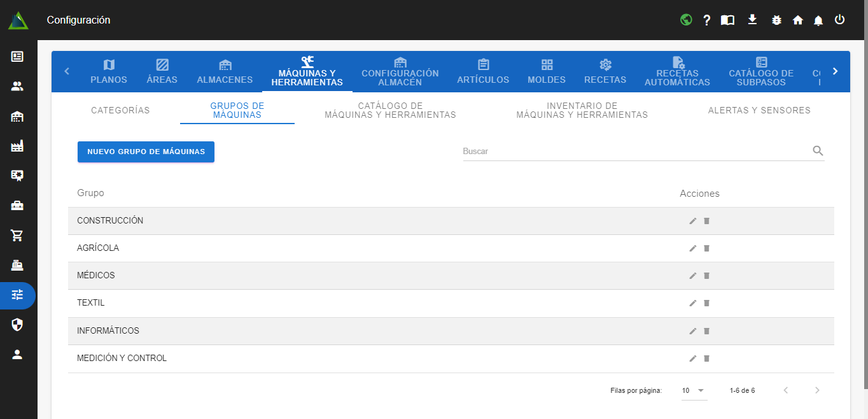The image size is (868, 419).
Task: Click the power logout icon
Action: [x=840, y=20]
